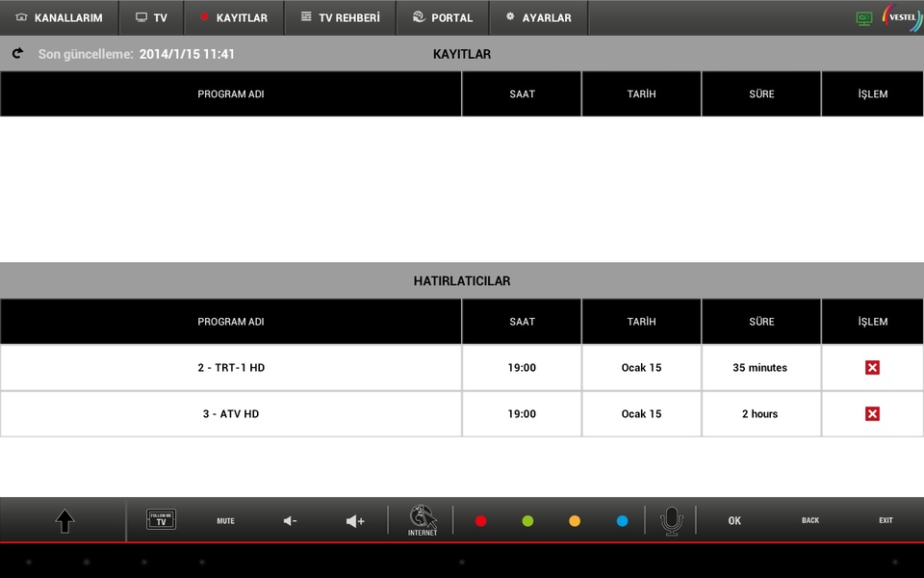Image resolution: width=924 pixels, height=578 pixels.
Task: Open the AYARLAR settings tab
Action: click(x=539, y=17)
